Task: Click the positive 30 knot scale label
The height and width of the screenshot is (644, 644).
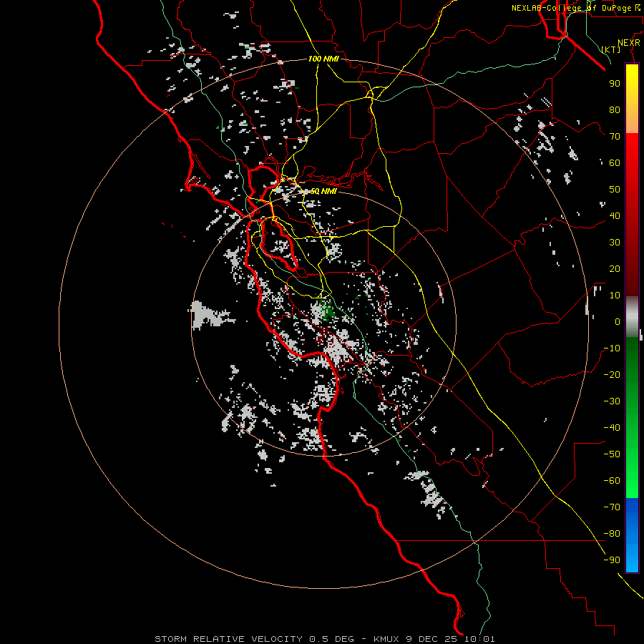Action: [615, 243]
